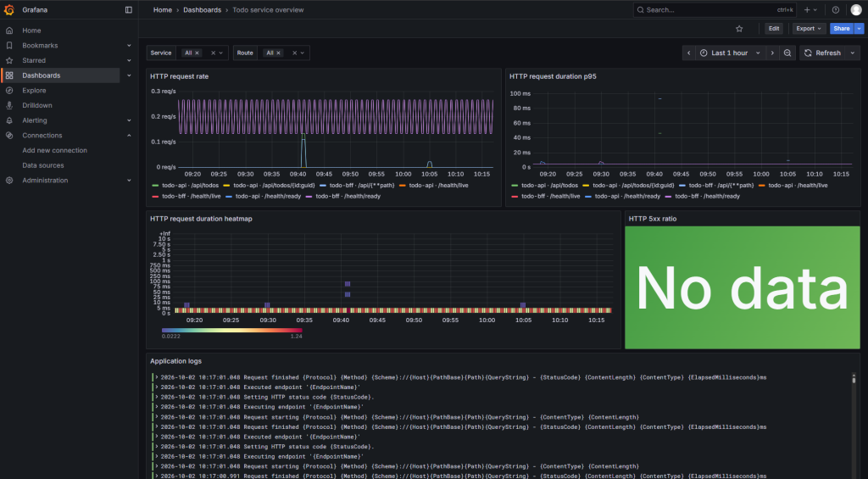The image size is (868, 479).
Task: Click the Connections icon in sidebar
Action: tap(9, 135)
